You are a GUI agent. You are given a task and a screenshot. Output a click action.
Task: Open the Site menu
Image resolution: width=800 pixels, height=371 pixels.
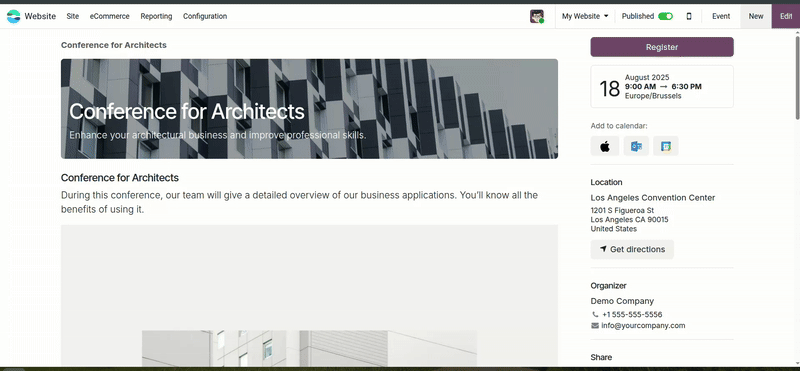point(72,16)
